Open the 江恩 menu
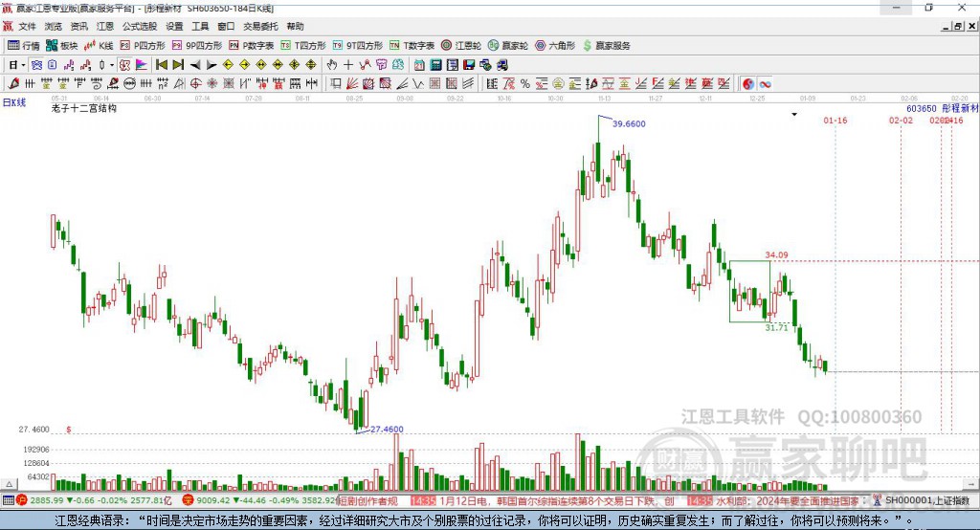Screen dimensions: 980x530 coord(105,26)
